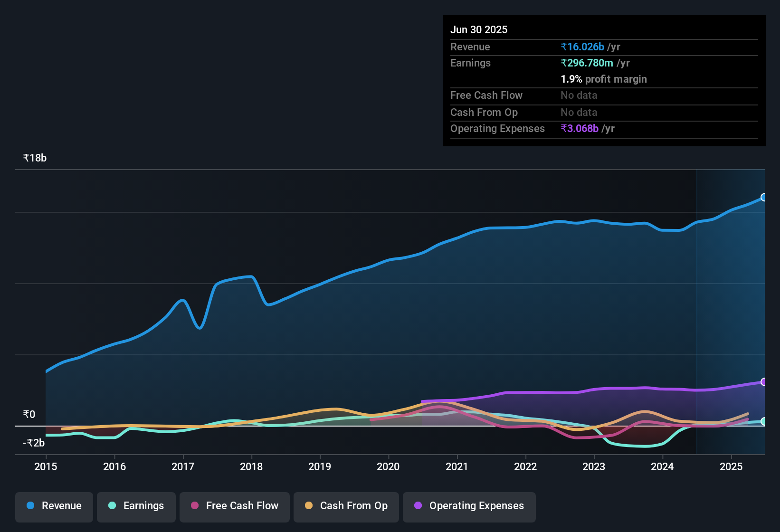
Task: Click the blue Revenue legend dot icon
Action: point(30,506)
